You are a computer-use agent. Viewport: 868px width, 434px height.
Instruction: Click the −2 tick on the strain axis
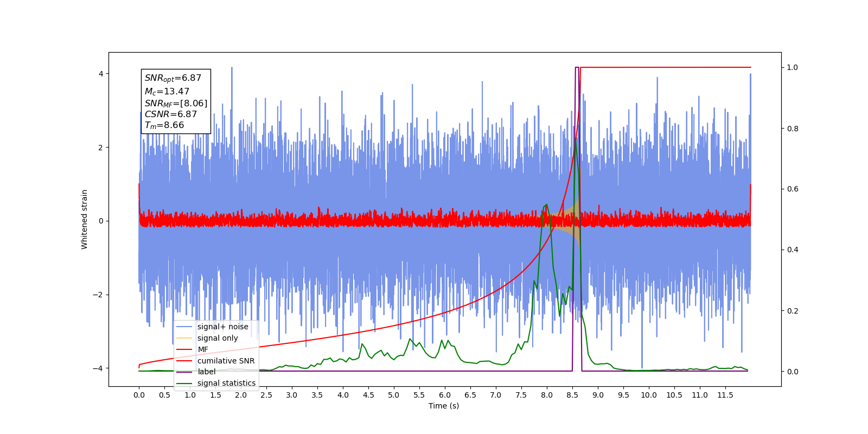(99, 295)
